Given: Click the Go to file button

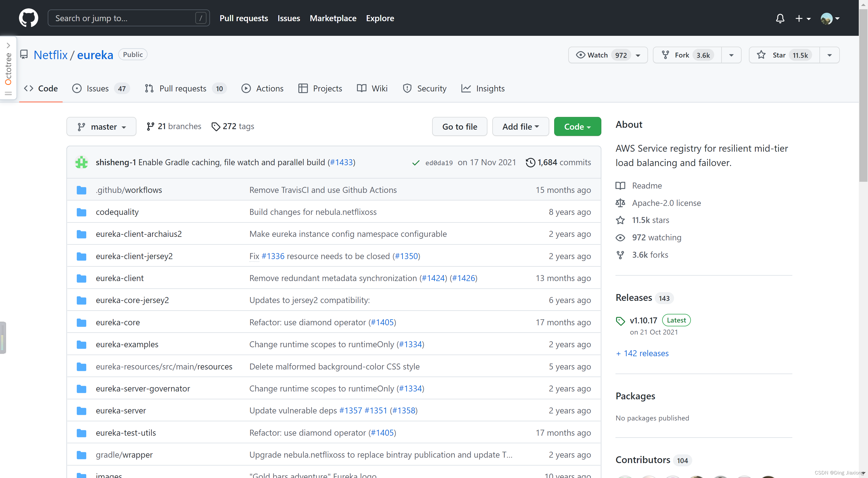Looking at the screenshot, I should pos(459,126).
